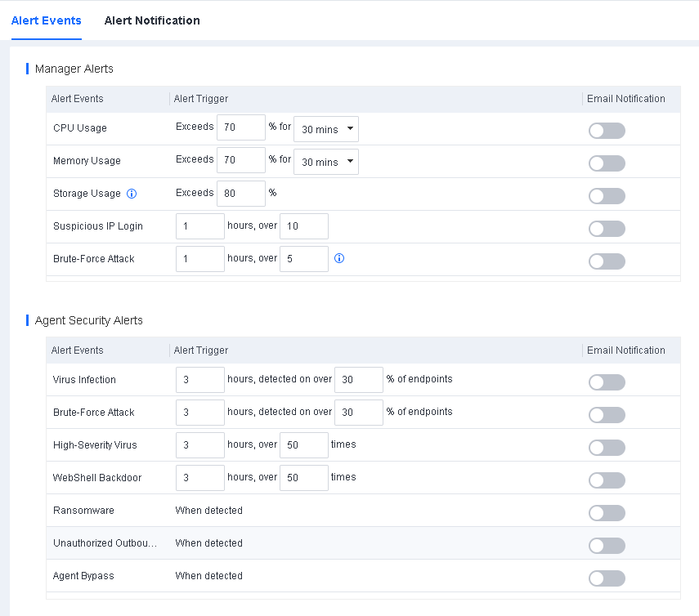699x616 pixels.
Task: Open CPU Usage duration dropdown
Action: (325, 129)
